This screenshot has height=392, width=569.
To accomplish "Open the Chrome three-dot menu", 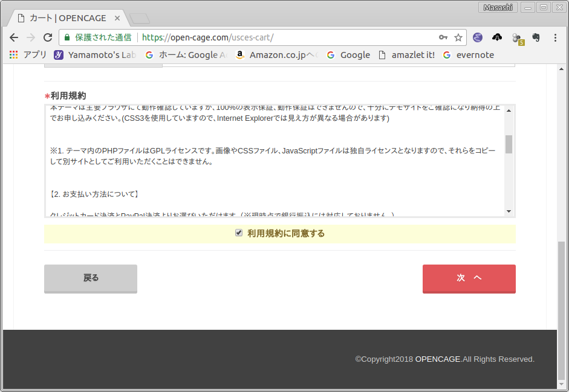I will click(555, 37).
